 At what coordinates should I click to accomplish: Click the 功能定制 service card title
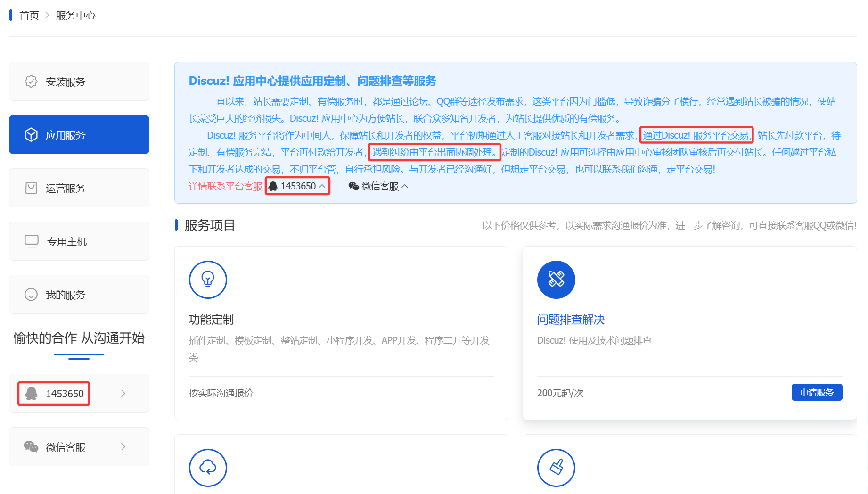point(211,320)
